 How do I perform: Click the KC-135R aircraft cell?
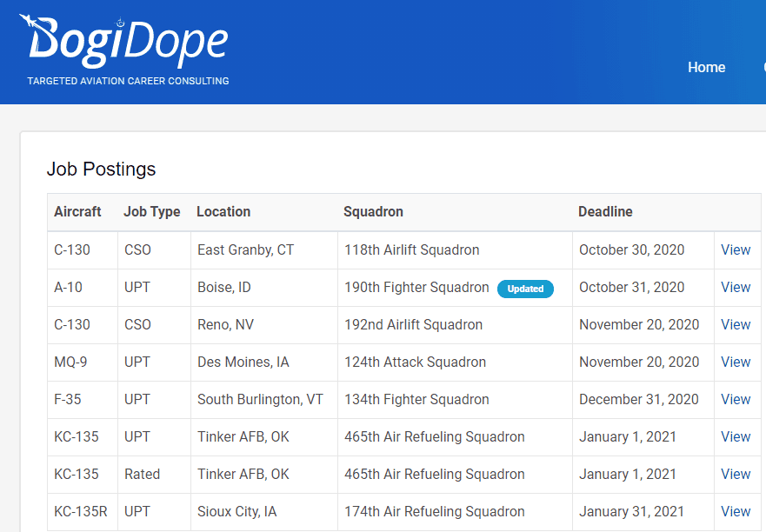pyautogui.click(x=81, y=511)
